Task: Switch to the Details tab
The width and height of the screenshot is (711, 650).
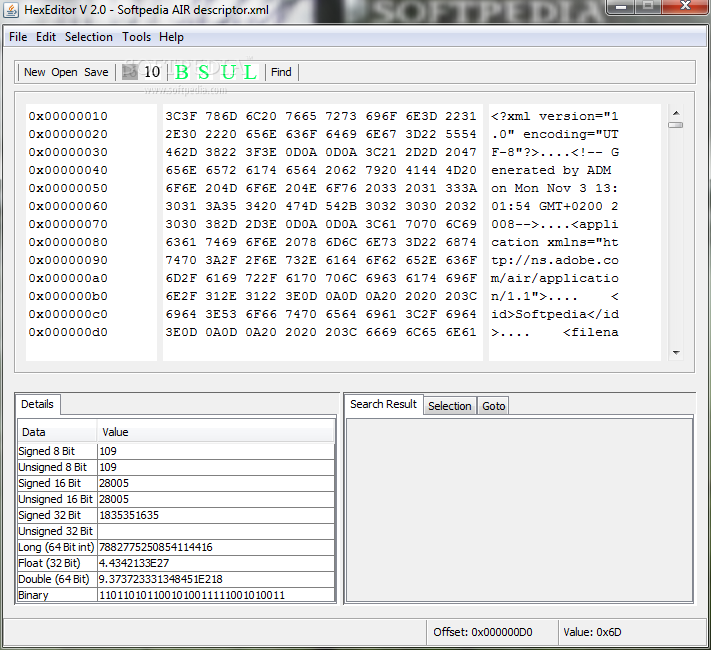Action: (x=38, y=404)
